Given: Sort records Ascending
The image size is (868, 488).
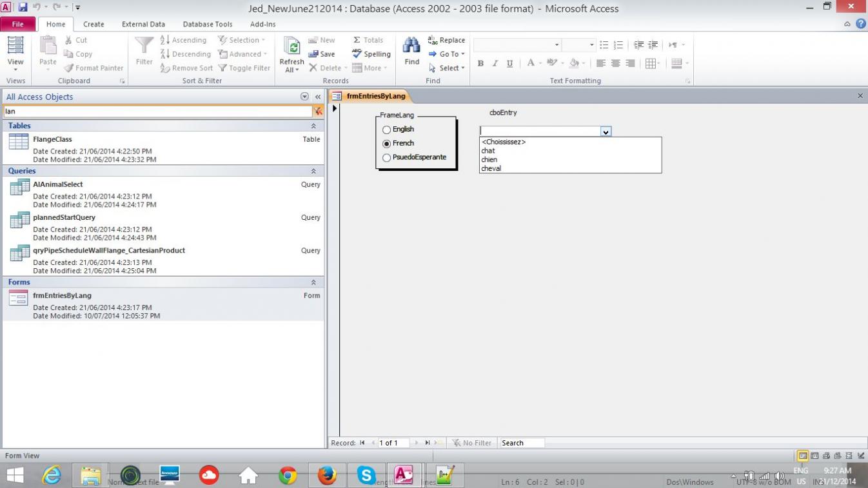Looking at the screenshot, I should (x=183, y=40).
